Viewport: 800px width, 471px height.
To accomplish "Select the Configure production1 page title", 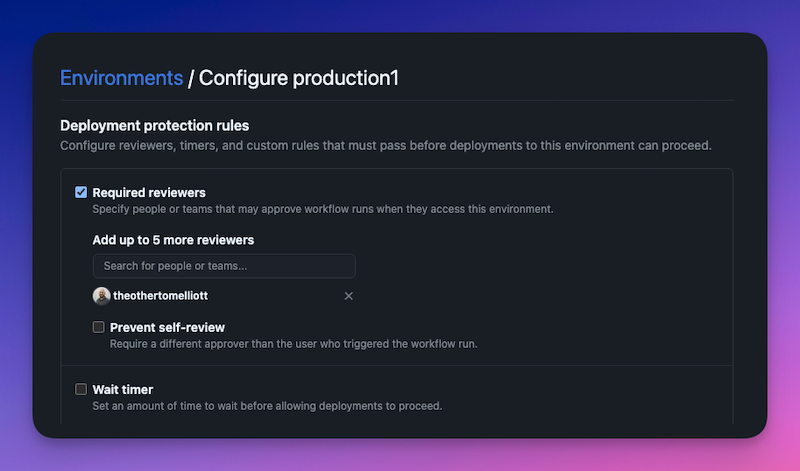I will 298,78.
